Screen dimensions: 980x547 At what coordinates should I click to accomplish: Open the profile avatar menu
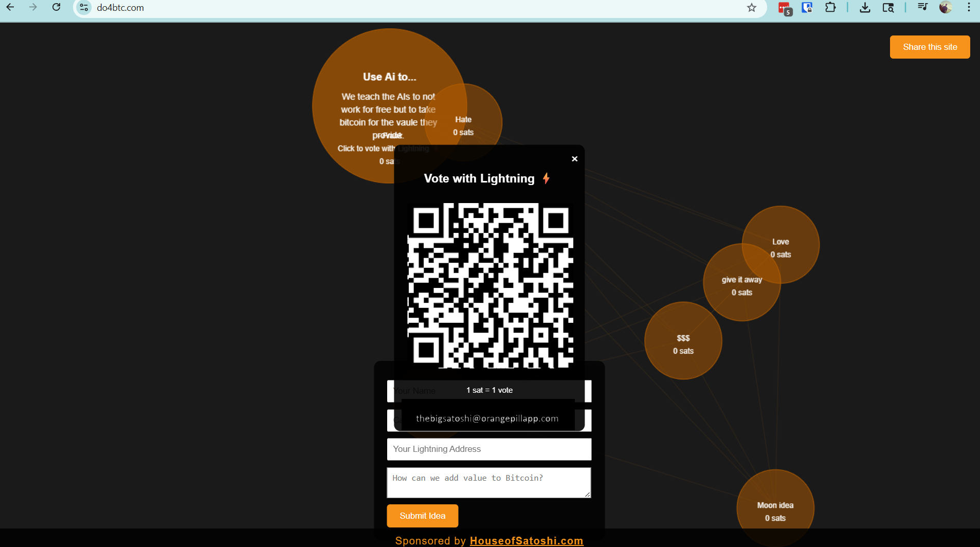946,8
